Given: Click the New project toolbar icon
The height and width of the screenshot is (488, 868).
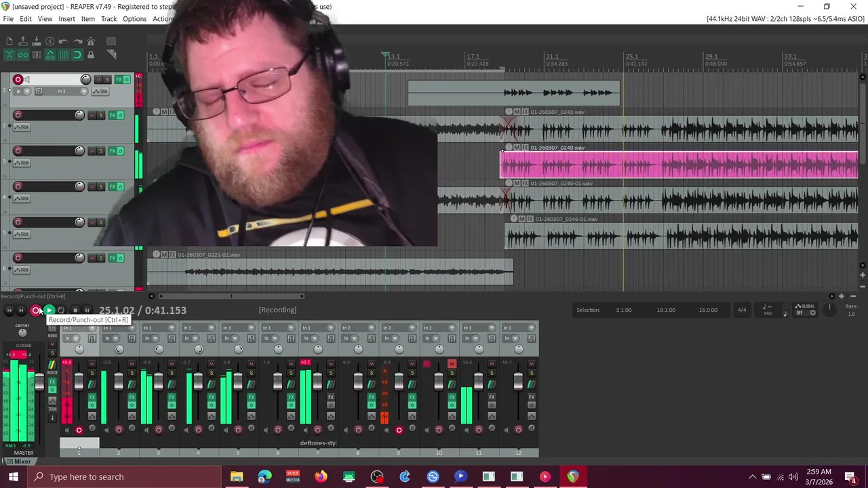Looking at the screenshot, I should pyautogui.click(x=9, y=41).
